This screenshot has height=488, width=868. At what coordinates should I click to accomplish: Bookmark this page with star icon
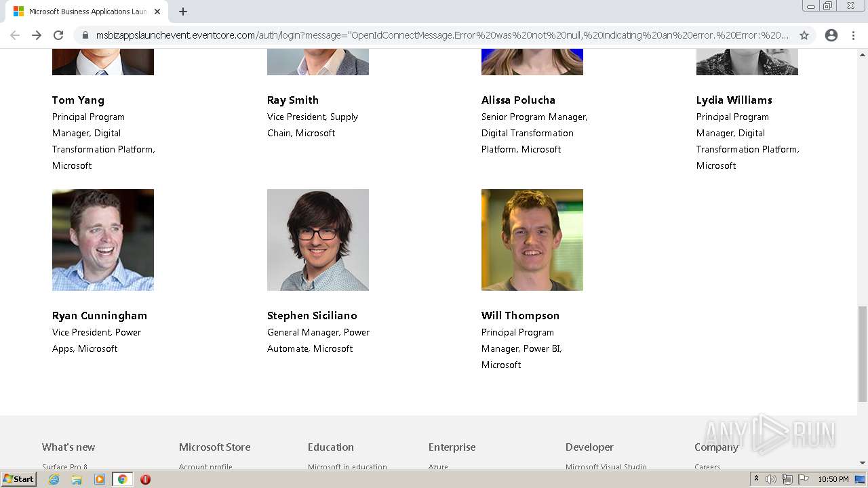pos(804,35)
